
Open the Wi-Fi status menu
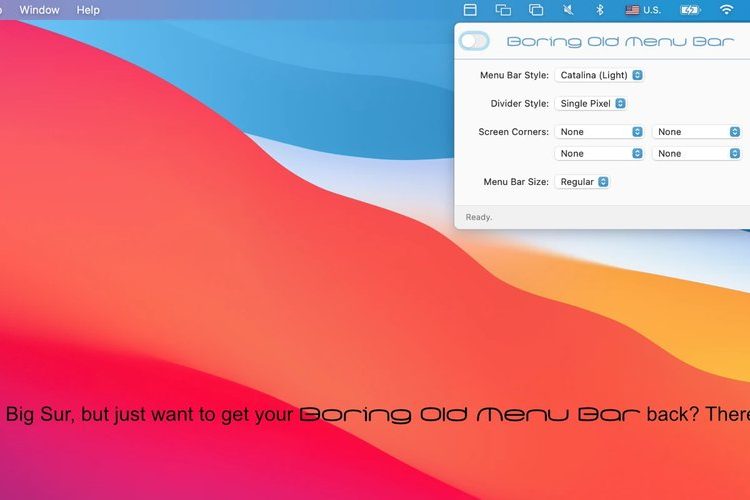[x=726, y=10]
